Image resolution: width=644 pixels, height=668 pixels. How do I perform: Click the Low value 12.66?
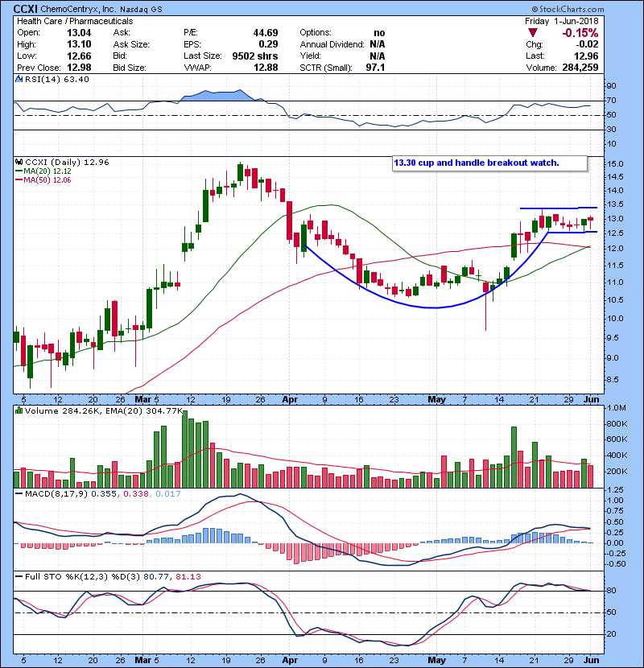click(x=79, y=56)
